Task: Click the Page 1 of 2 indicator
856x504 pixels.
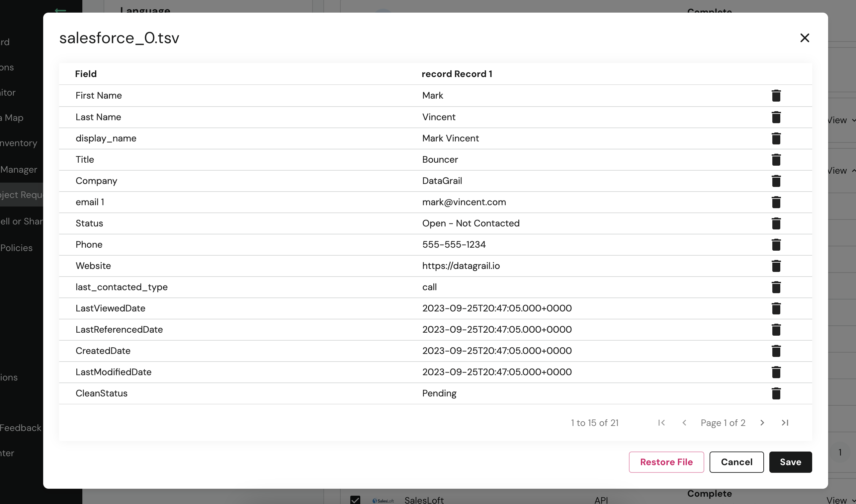Action: 723,423
